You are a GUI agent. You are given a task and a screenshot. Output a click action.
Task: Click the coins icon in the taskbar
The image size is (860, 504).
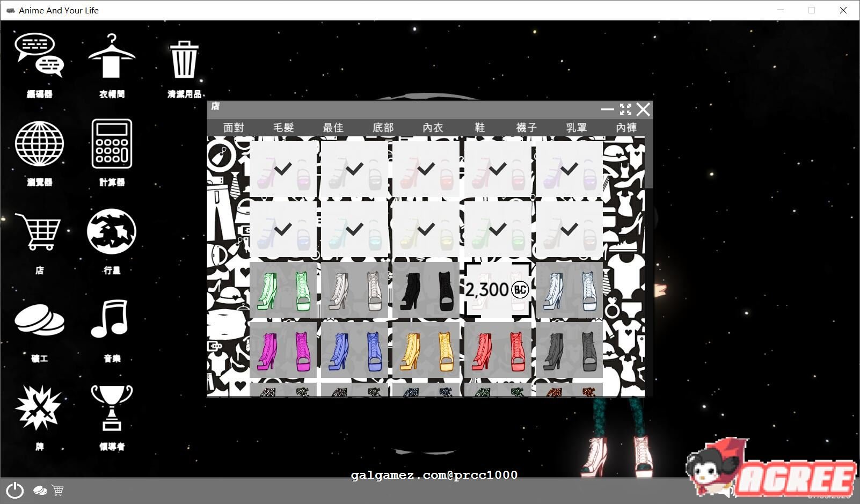pyautogui.click(x=39, y=490)
